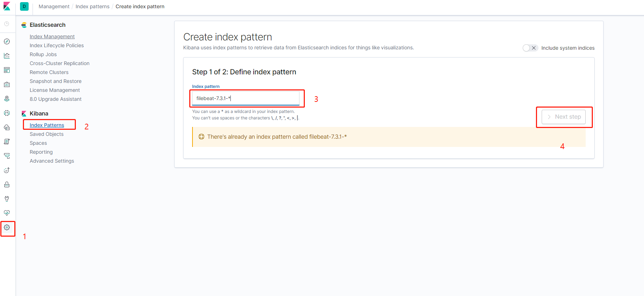Open the Management gear icon in sidebar
Image resolution: width=644 pixels, height=296 pixels.
click(7, 227)
